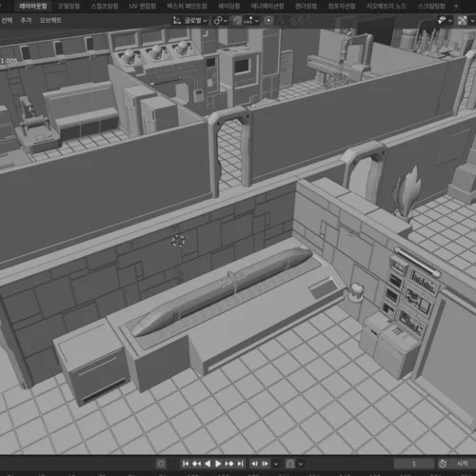476x476 pixels.
Task: Toggle proportional editing
Action: pos(268,21)
